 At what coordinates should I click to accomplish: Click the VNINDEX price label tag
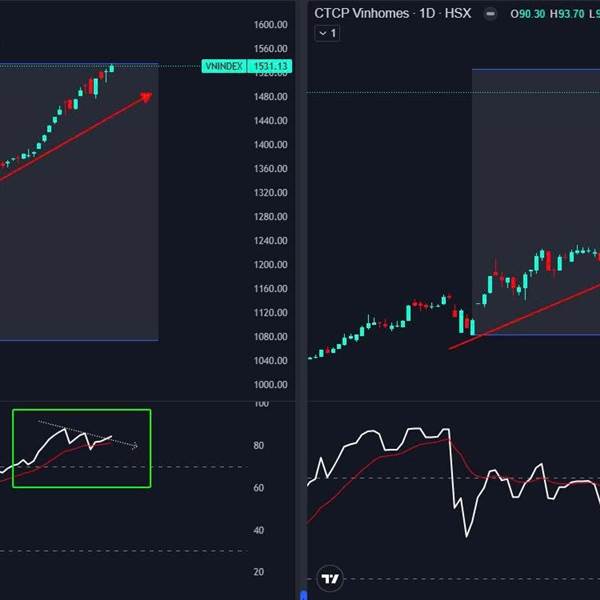tap(224, 66)
